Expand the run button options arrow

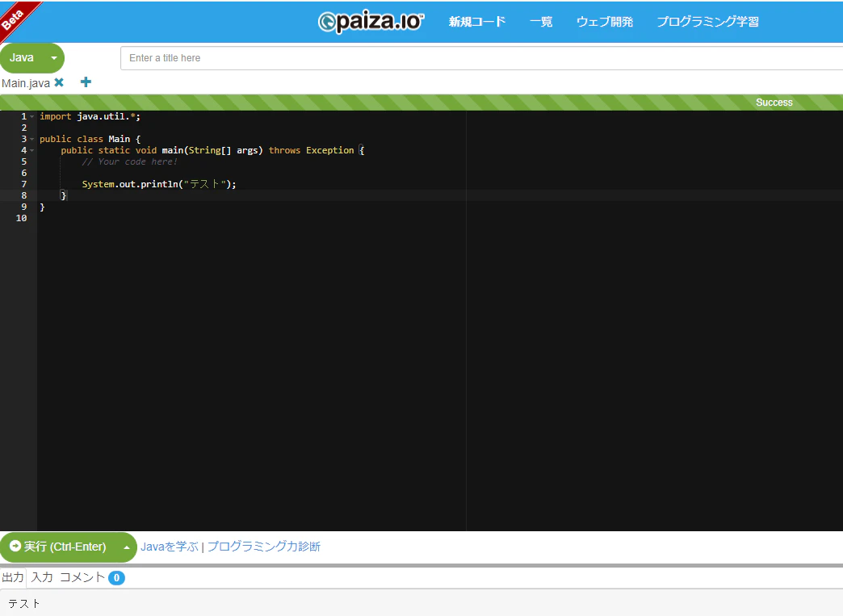coord(127,547)
